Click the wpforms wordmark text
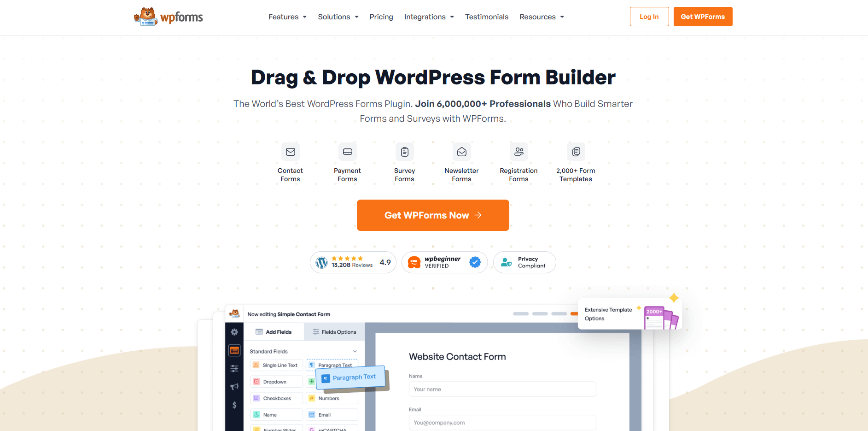Screen dimensions: 868x431 [x=181, y=18]
